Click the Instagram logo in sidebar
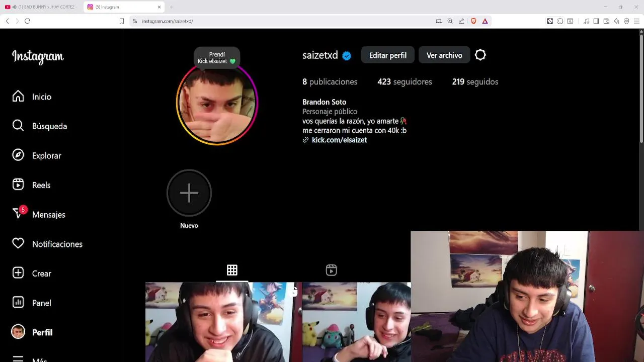Image resolution: width=644 pixels, height=362 pixels. [x=38, y=57]
